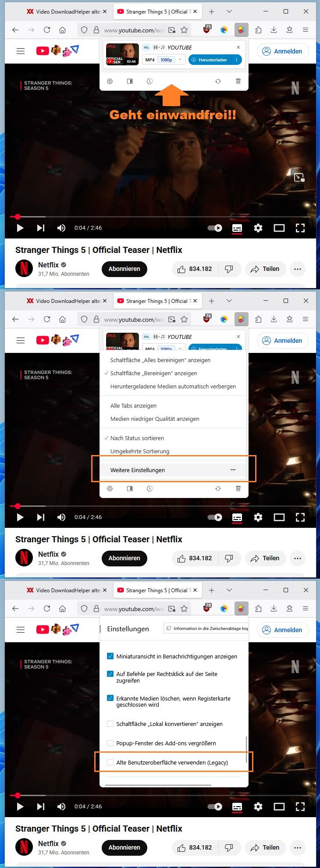
Task: Click popup gear icon in window with badge 75
Action: click(110, 82)
